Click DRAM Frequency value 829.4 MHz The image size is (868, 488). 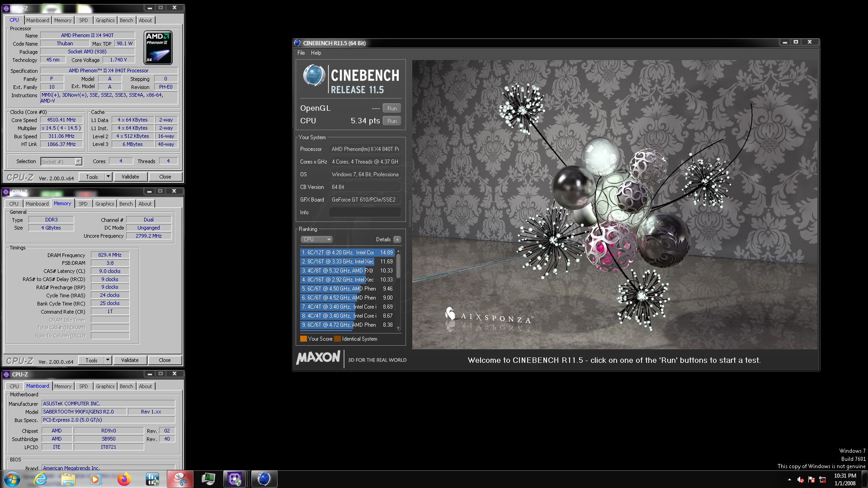[x=110, y=255]
